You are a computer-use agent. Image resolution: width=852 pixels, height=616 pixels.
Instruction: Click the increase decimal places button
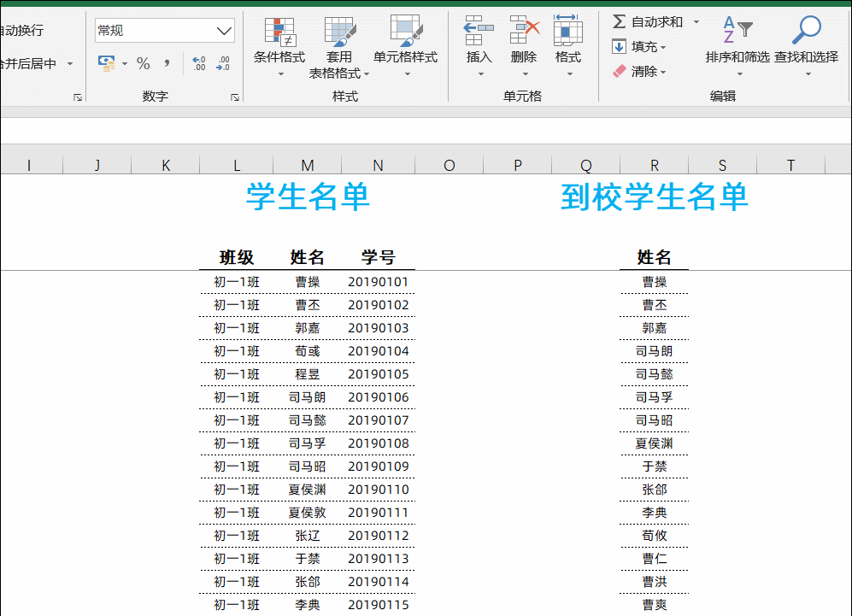click(199, 64)
